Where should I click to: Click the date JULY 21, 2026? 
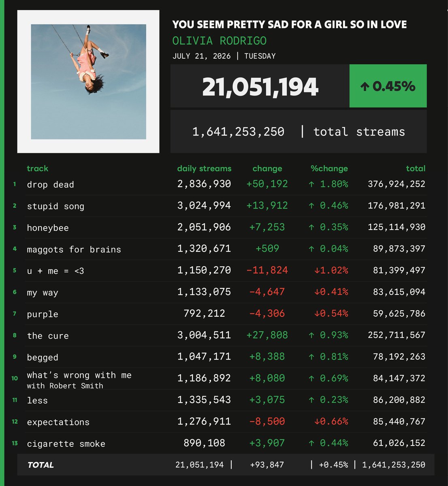coord(202,56)
